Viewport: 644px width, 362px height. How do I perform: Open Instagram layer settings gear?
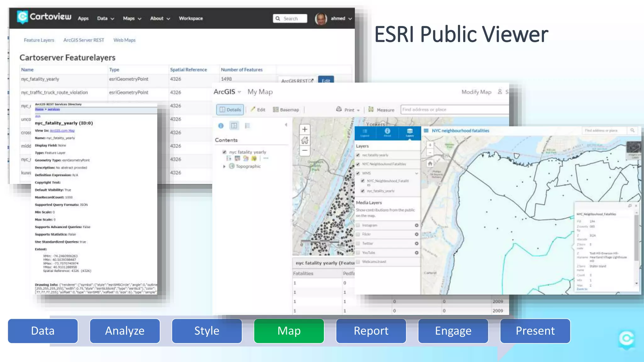coord(416,225)
